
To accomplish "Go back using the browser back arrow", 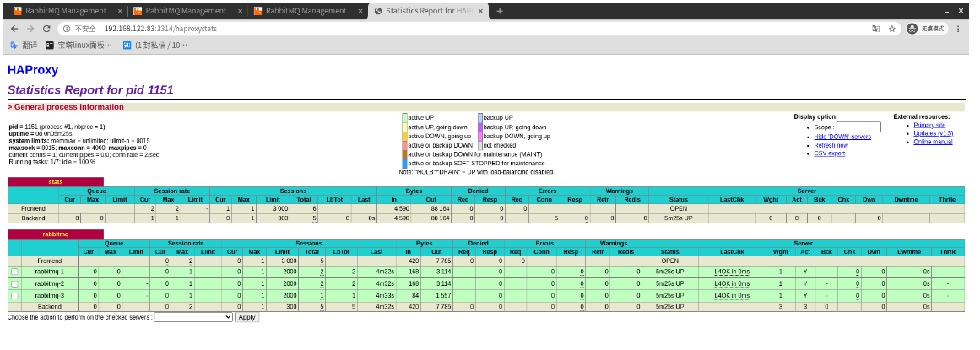I will pyautogui.click(x=14, y=29).
